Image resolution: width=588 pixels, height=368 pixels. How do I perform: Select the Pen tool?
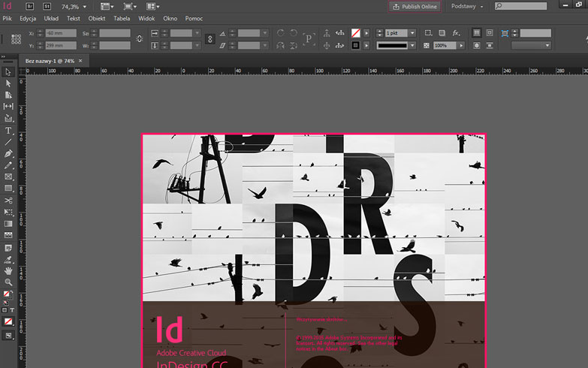click(8, 153)
